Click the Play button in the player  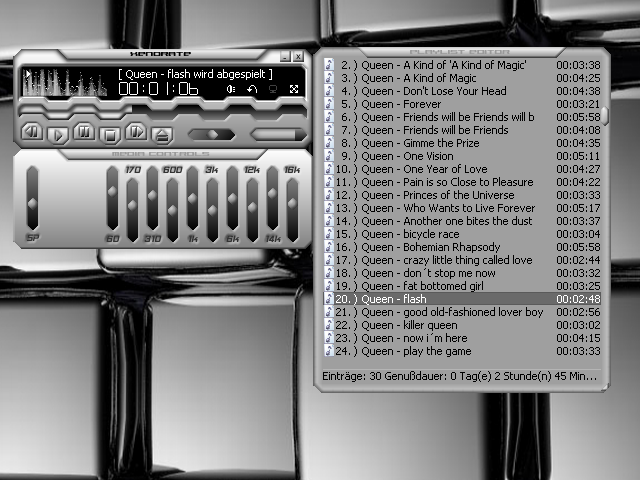click(58, 135)
